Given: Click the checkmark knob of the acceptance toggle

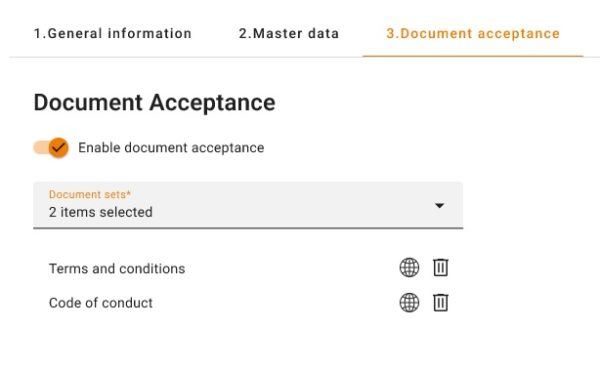Looking at the screenshot, I should (59, 148).
